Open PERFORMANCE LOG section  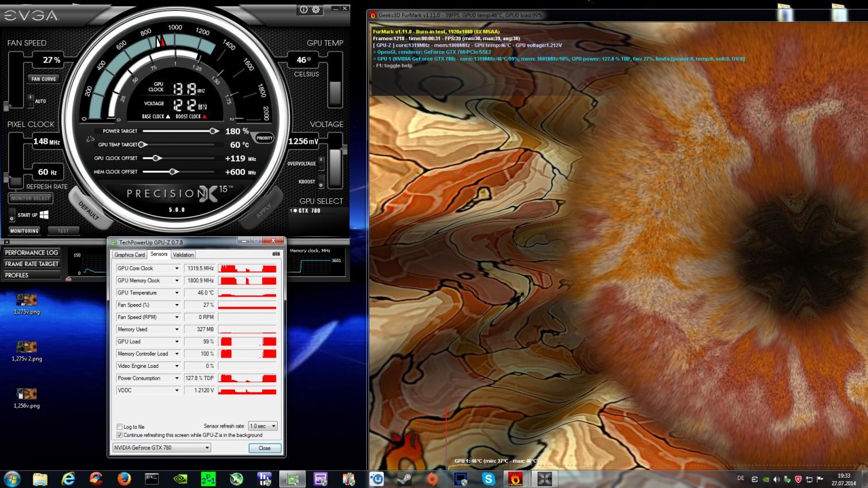click(32, 252)
